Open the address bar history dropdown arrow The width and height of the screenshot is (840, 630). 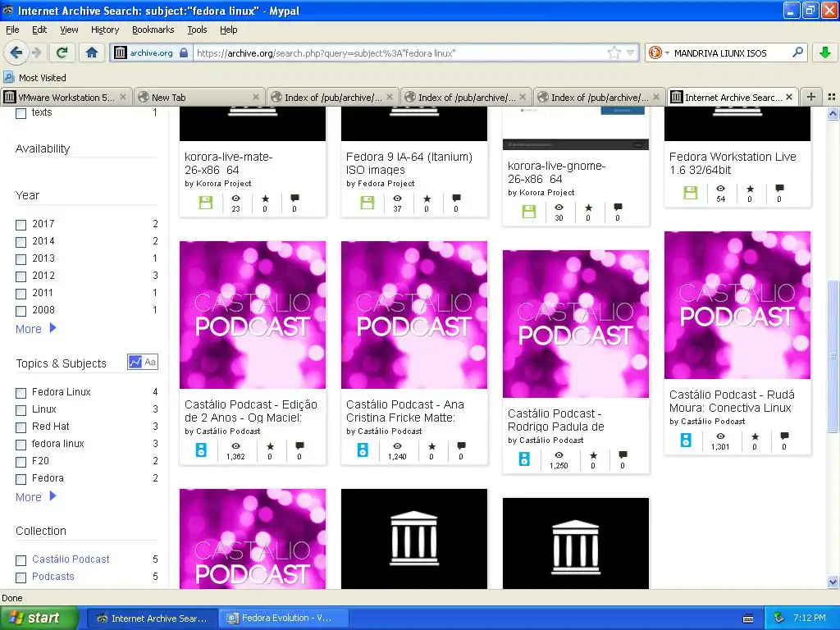click(631, 52)
